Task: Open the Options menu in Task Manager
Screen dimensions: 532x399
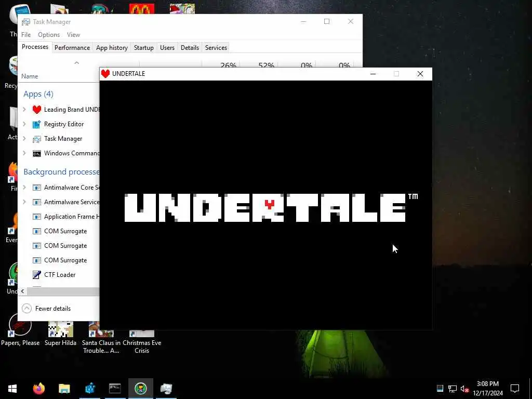Action: [x=49, y=35]
